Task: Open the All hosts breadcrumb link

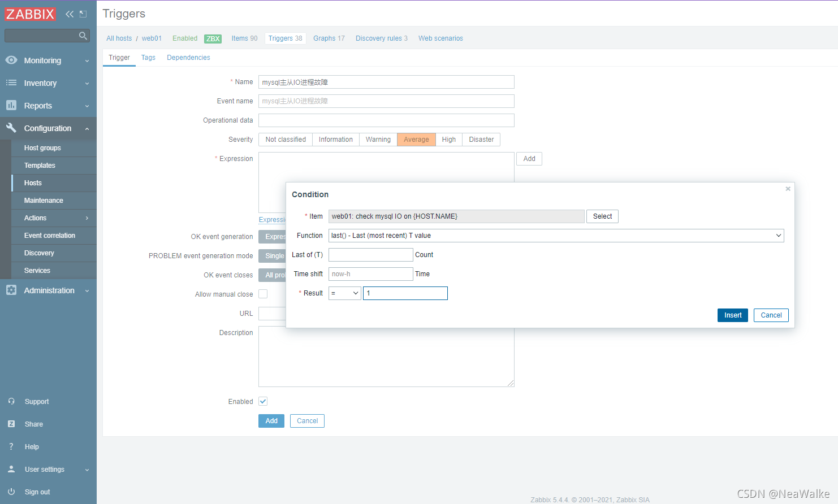Action: [119, 38]
